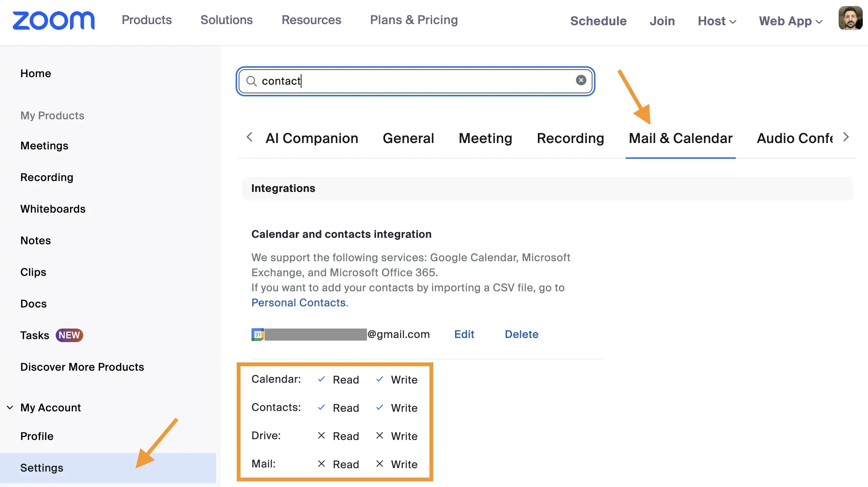Click Schedule in the top bar
868x487 pixels.
[x=598, y=21]
